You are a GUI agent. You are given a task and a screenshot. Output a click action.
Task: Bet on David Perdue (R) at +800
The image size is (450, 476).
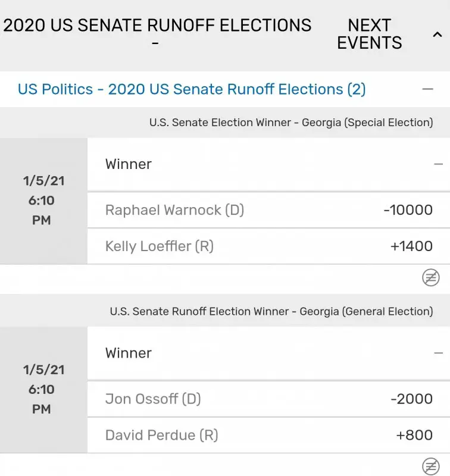coord(268,436)
